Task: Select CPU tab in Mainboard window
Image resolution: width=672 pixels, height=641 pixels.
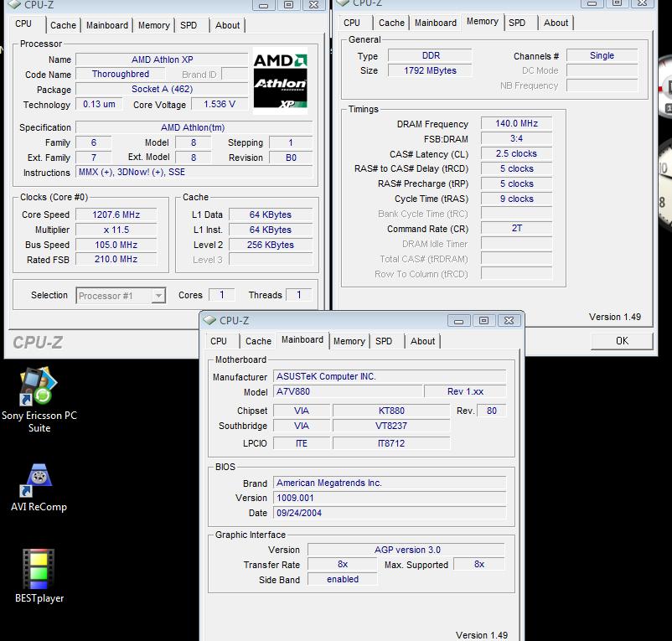Action: [x=219, y=341]
